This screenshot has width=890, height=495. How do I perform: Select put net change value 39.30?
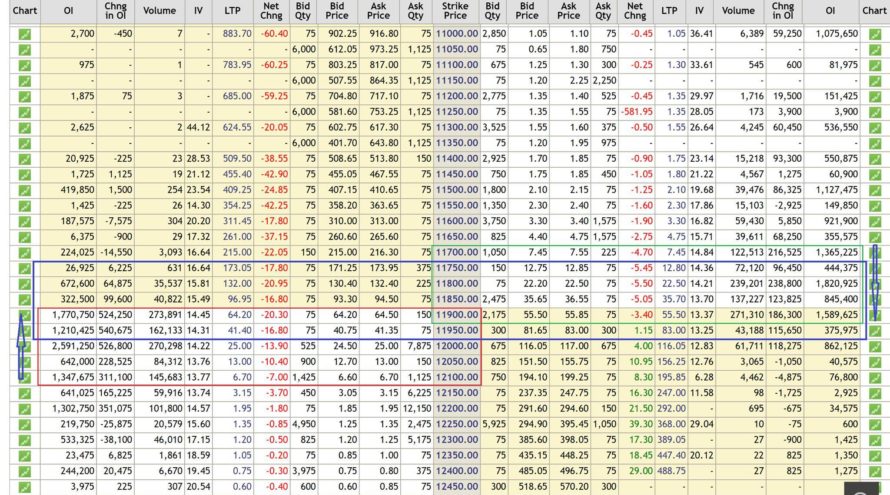point(641,424)
